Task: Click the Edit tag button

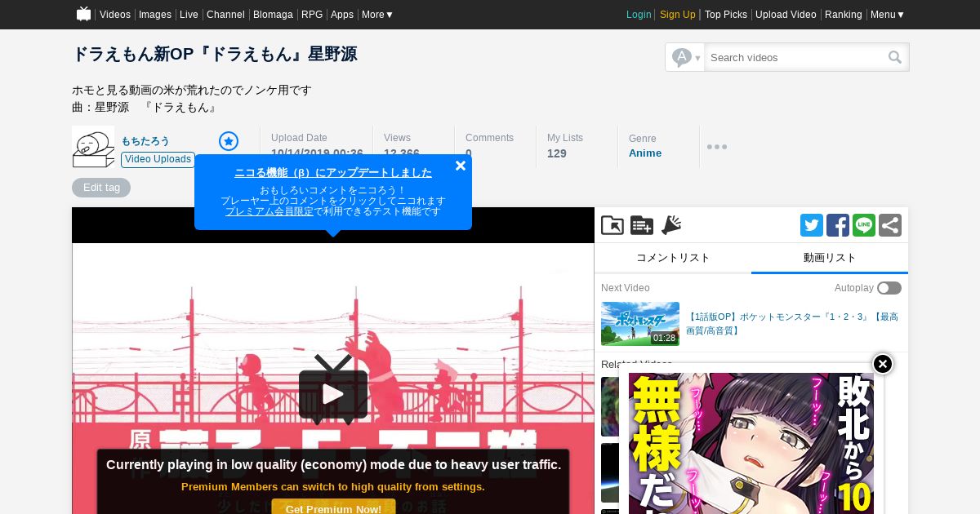Action: tap(101, 188)
